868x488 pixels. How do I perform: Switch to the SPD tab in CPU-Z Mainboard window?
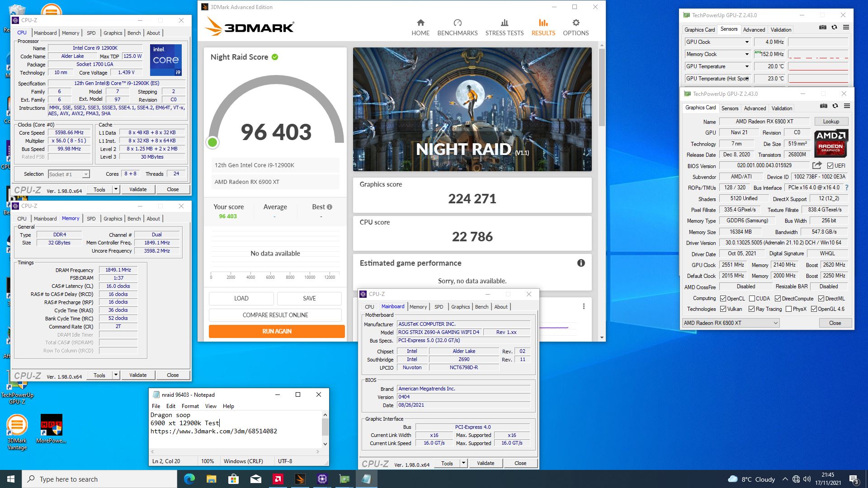[439, 307]
